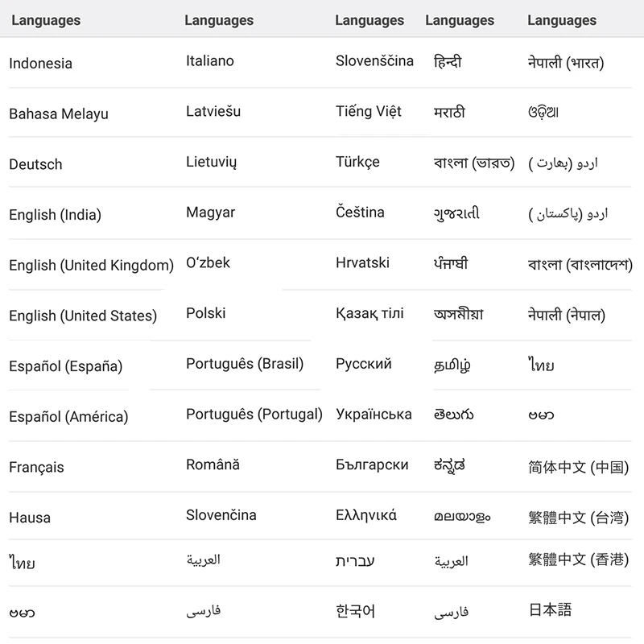The image size is (644, 644).
Task: Select 简体中文 (中国) entry
Action: 579,468
